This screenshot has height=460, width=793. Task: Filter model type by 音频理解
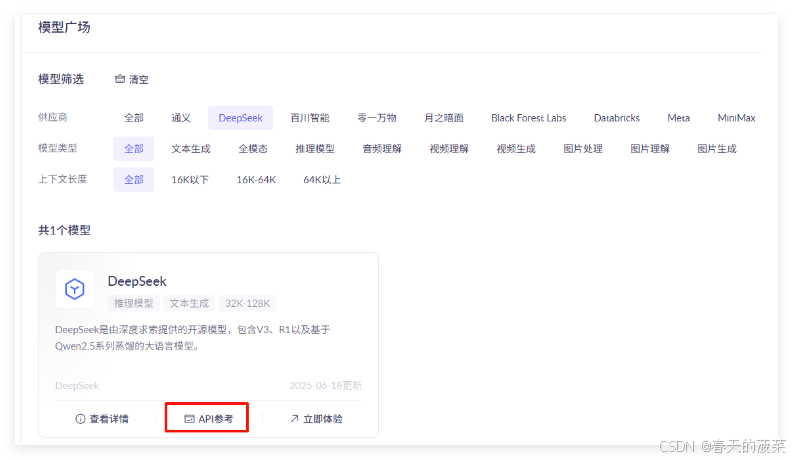coord(382,149)
